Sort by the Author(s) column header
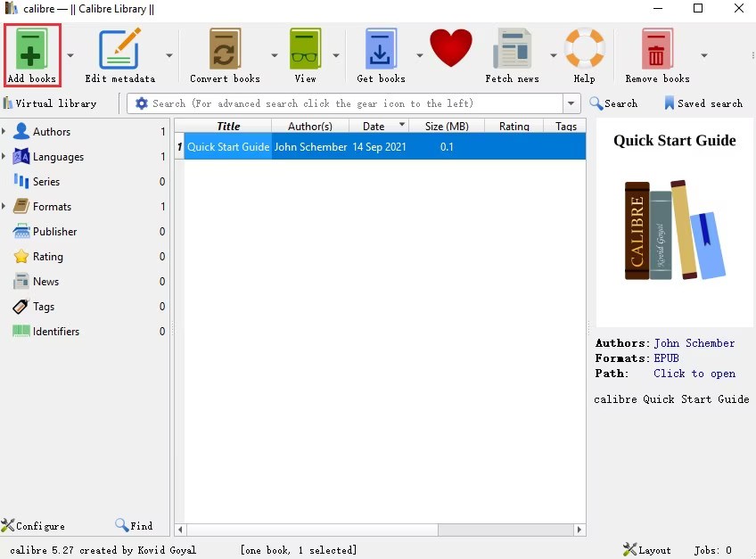 pyautogui.click(x=310, y=126)
